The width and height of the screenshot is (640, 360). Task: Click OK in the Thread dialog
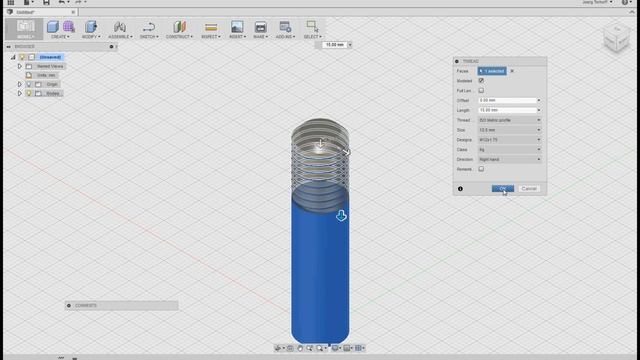[503, 189]
